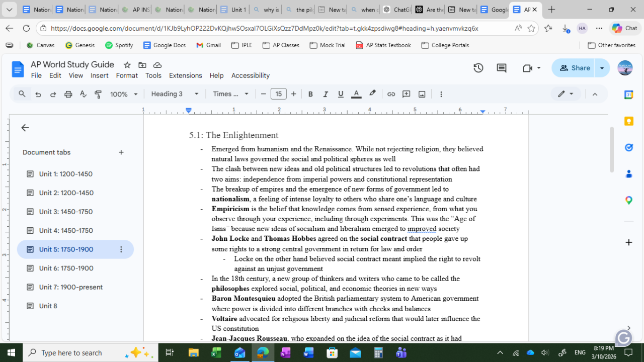Open the Insert menu

click(100, 75)
